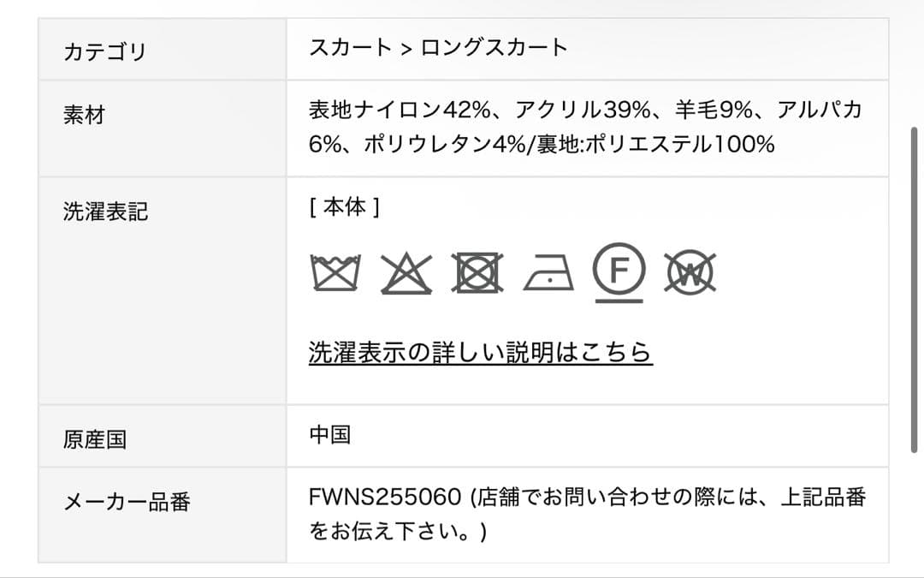Screen dimensions: 924x578
Task: Click the カテゴリ row label
Action: click(105, 51)
